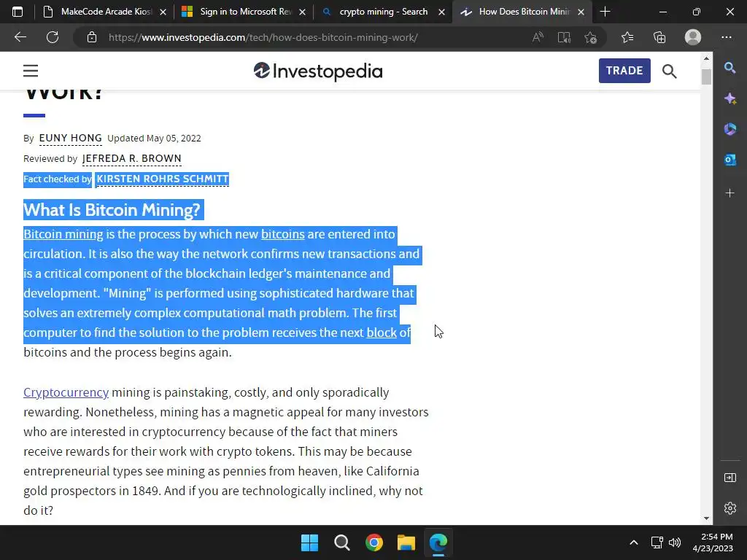Open a new browser tab
Viewport: 747px width, 560px height.
(605, 12)
